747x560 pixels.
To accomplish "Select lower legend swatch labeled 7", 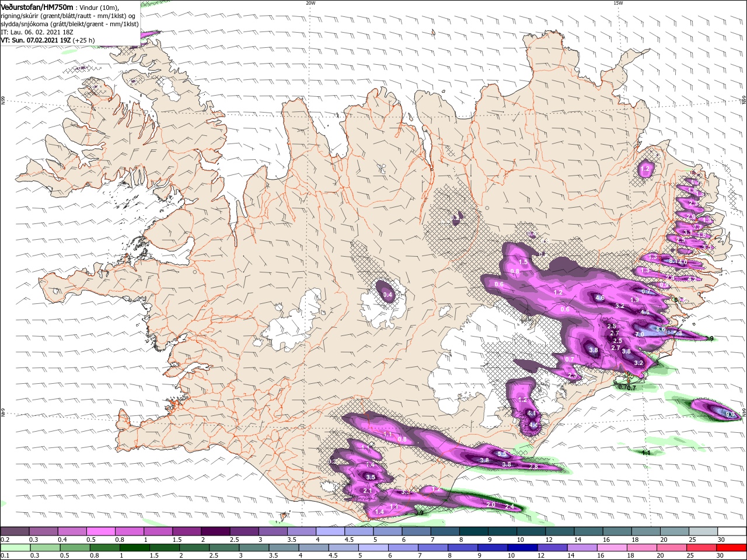I will pos(432,548).
